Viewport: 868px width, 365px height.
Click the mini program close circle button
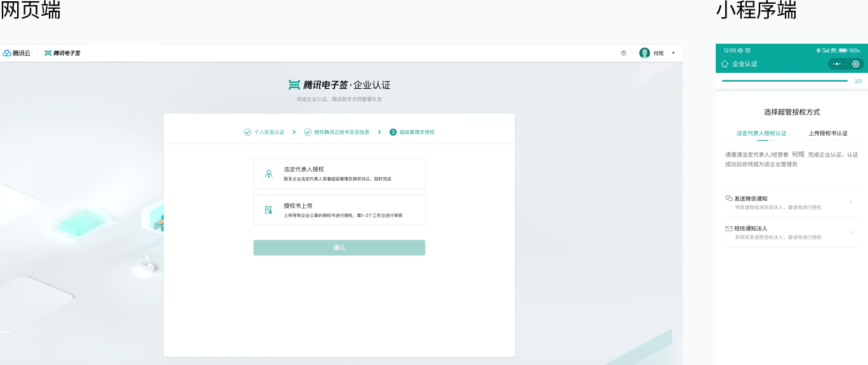[x=856, y=64]
